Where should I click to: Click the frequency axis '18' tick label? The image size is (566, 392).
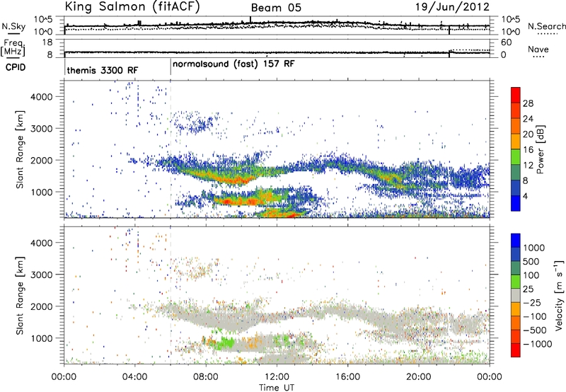pyautogui.click(x=47, y=42)
